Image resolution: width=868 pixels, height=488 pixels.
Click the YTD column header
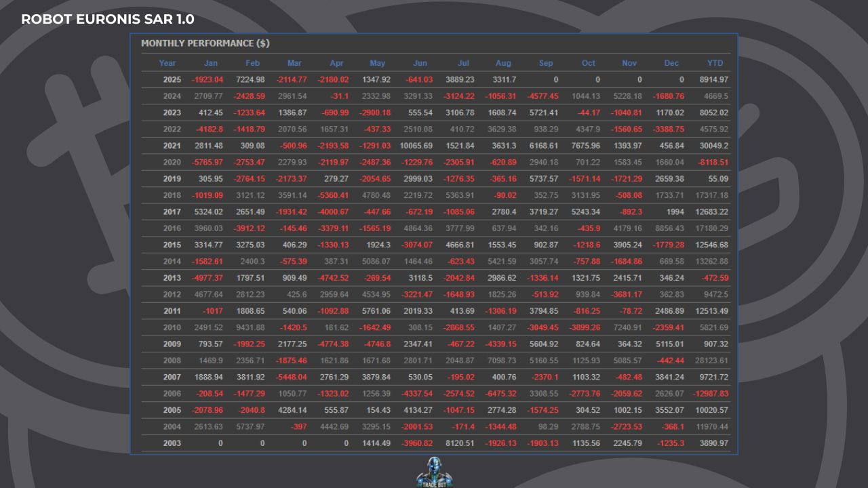(715, 63)
